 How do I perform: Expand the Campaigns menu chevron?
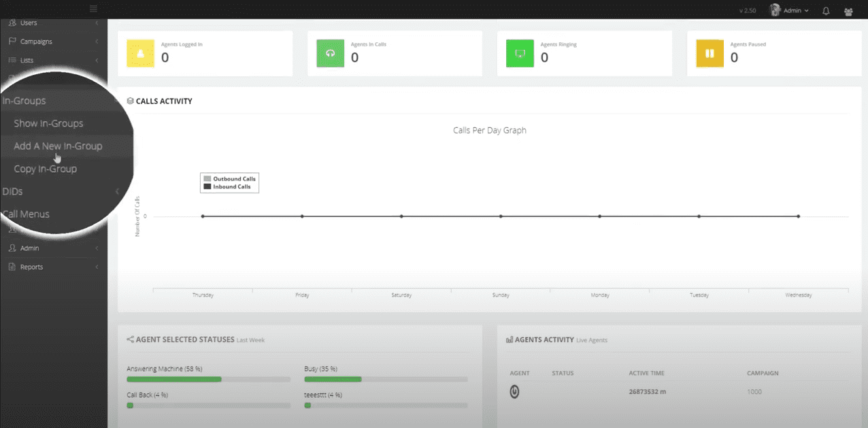(x=97, y=42)
